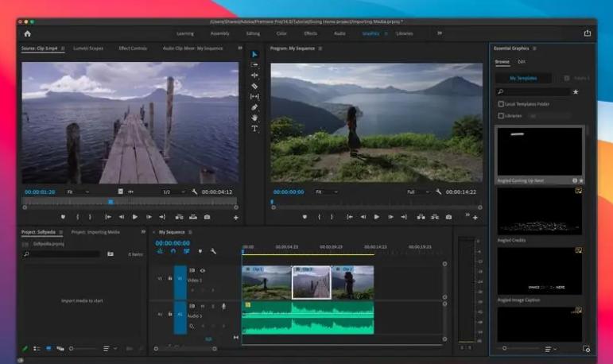
Task: Select the Type tool
Action: click(254, 128)
